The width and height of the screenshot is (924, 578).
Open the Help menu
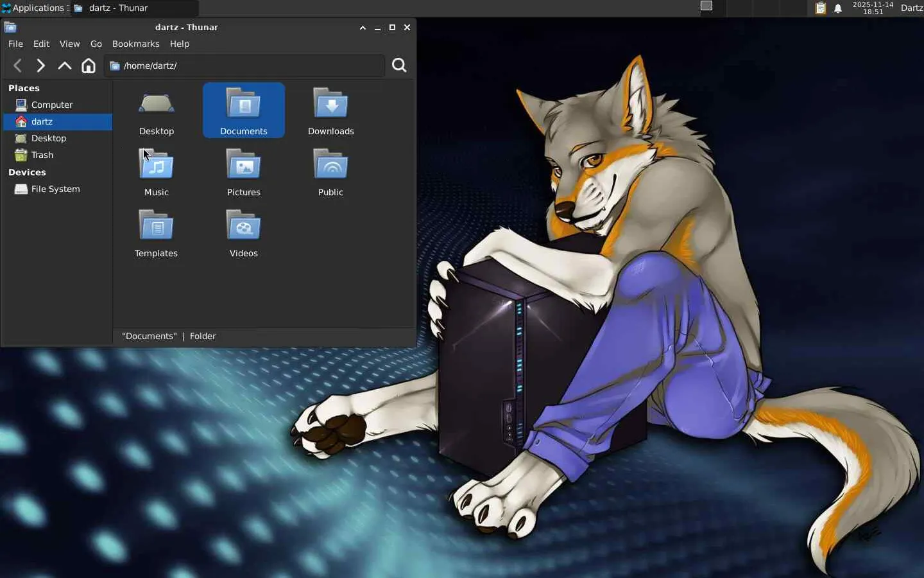click(x=180, y=44)
